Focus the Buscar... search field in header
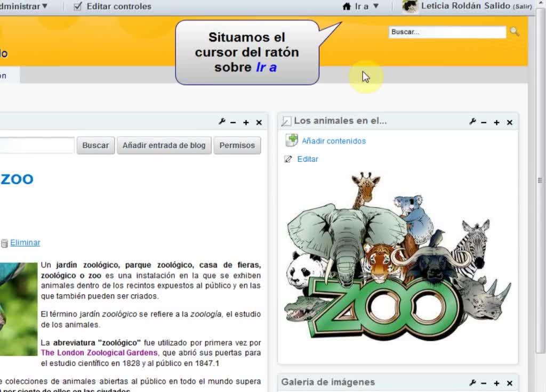The width and height of the screenshot is (546, 392). (447, 32)
